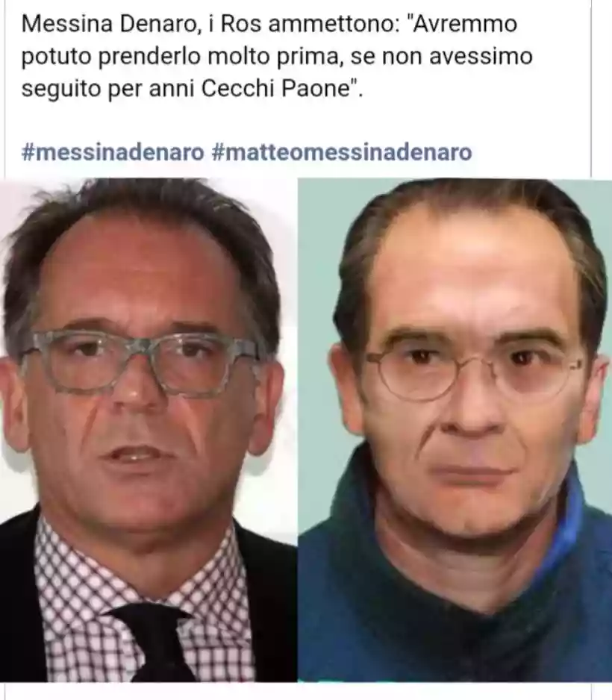Open the #messinadenaro hashtag link

tap(113, 152)
